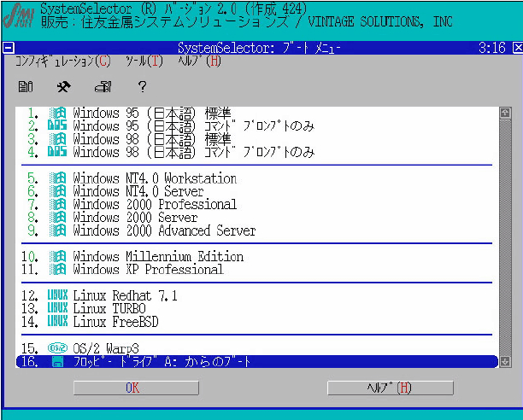
Task: Click the floppy disk icon in entry 16
Action: (58, 362)
